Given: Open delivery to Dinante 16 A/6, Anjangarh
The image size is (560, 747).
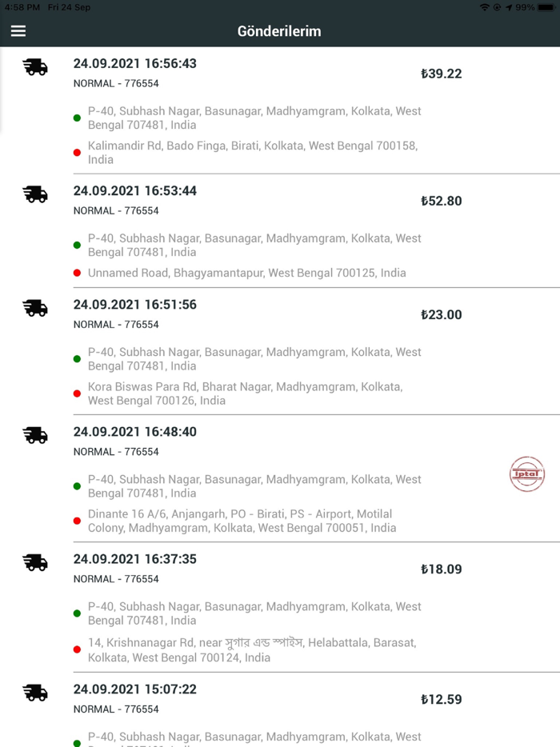Looking at the screenshot, I should (x=242, y=521).
